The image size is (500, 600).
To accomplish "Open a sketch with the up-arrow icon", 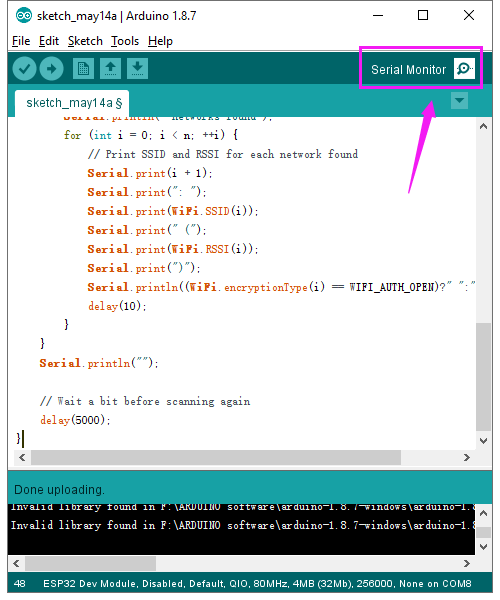I will [111, 69].
